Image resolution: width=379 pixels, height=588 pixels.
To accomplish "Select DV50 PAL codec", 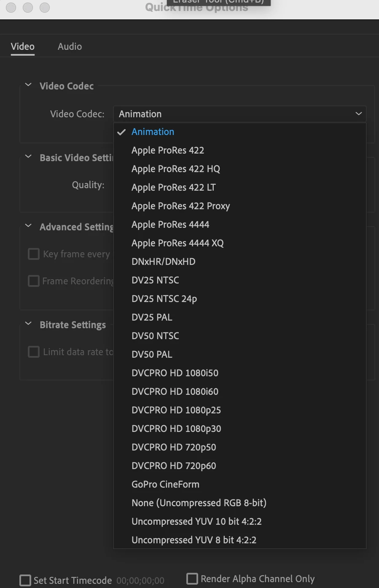I will point(239,354).
